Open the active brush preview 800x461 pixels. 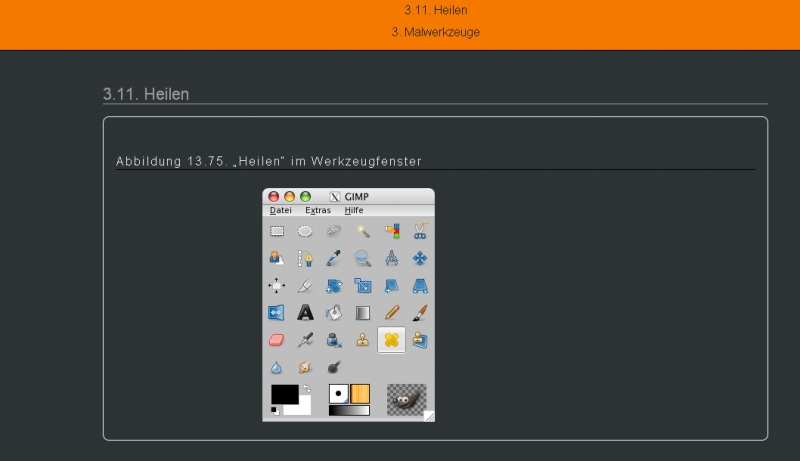338,394
